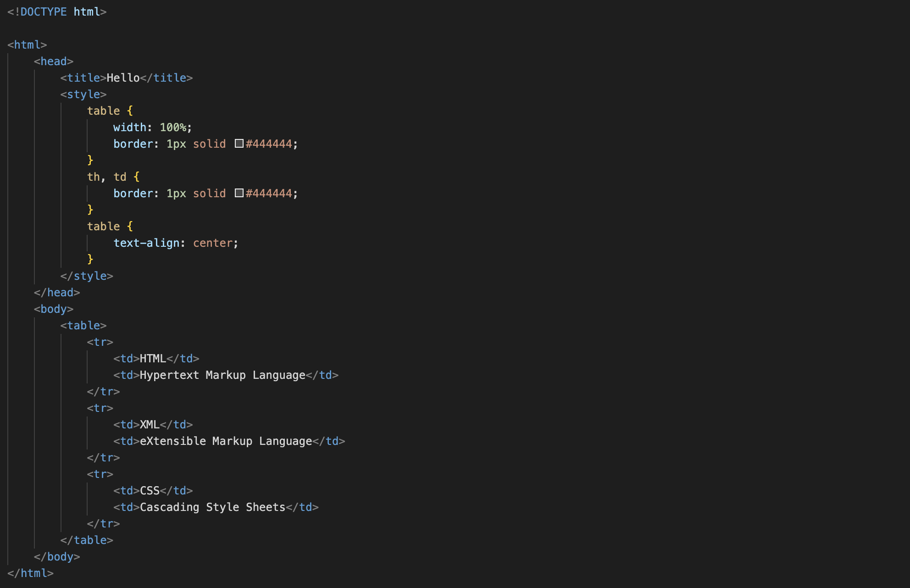Click the closing style tag
Viewport: 910px width, 588px height.
point(87,276)
